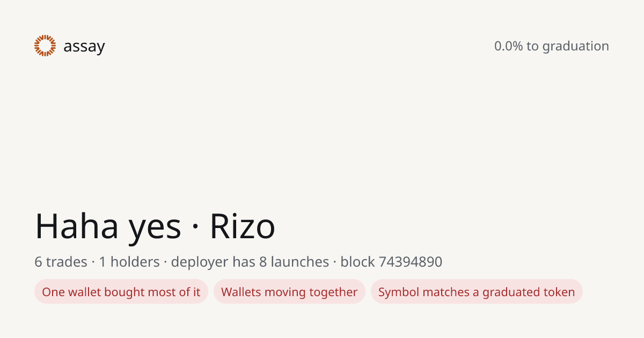Viewport: 644px width, 338px height.
Task: Click the dot separator before block
Action: tap(335, 262)
